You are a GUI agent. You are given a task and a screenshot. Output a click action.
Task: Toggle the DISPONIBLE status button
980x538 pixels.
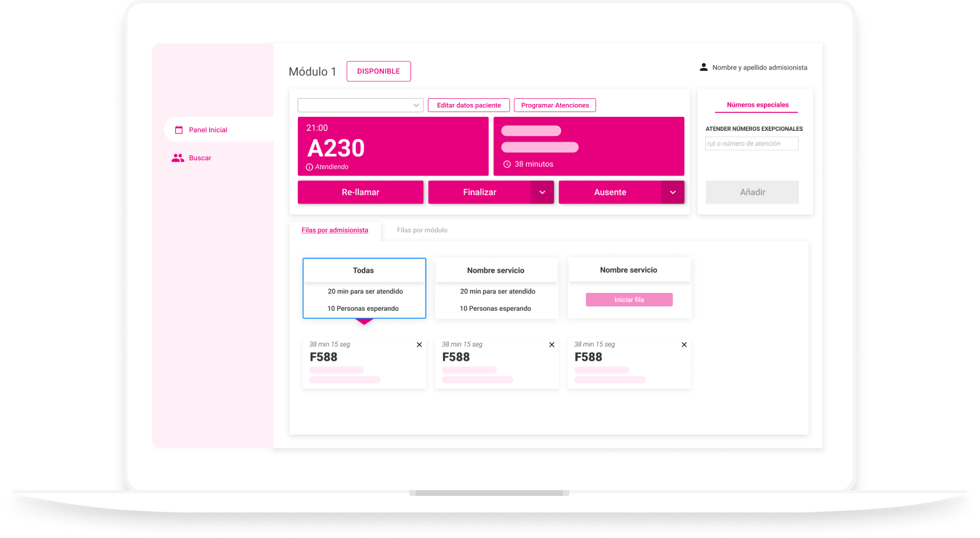point(378,71)
